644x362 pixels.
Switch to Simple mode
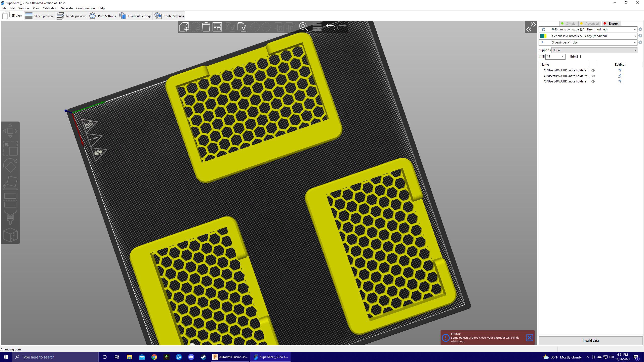(569, 23)
